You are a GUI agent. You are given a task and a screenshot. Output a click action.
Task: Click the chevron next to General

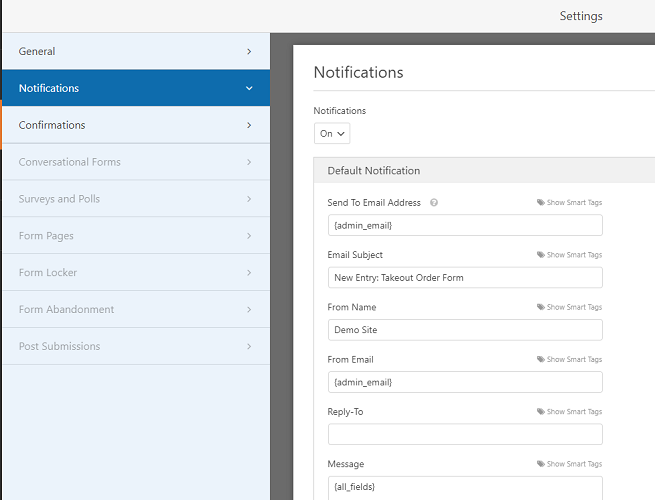[x=249, y=51]
